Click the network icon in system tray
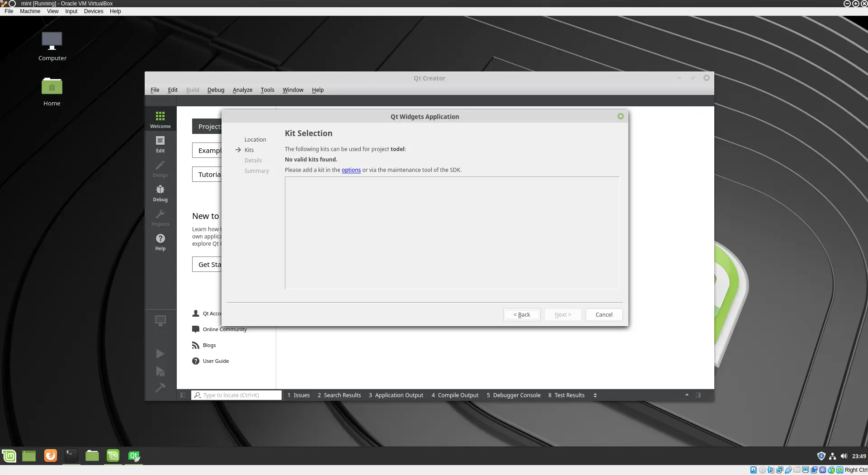This screenshot has width=868, height=475. pos(832,456)
